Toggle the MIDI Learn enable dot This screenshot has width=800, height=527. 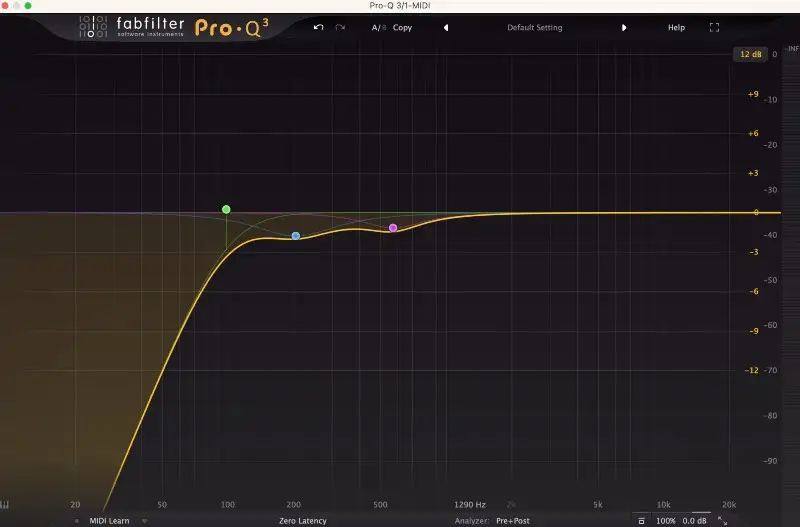[x=77, y=521]
